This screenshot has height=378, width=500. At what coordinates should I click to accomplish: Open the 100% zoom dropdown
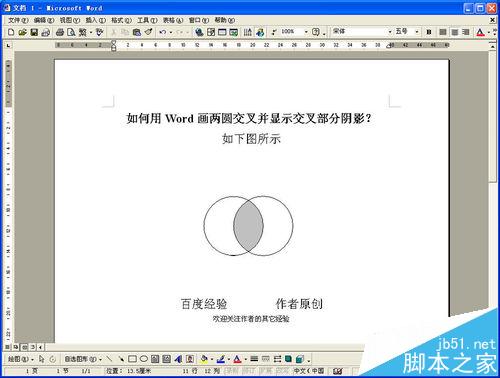click(x=306, y=32)
